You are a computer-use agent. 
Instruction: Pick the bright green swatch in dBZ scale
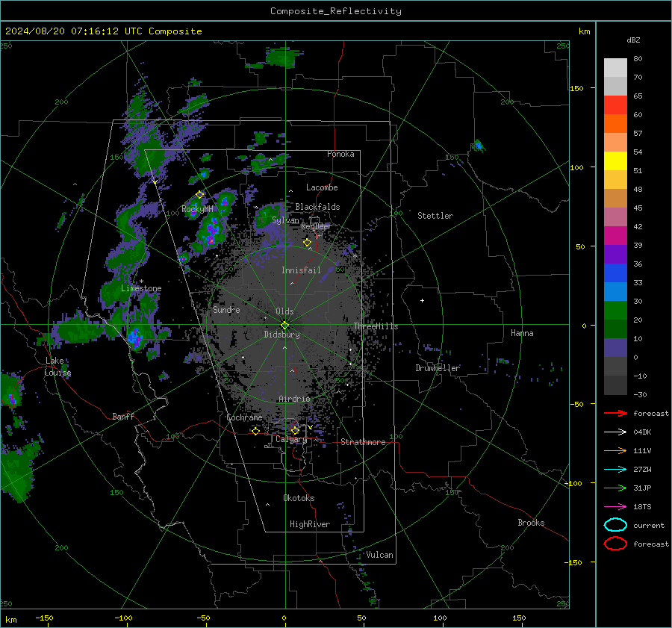click(615, 311)
